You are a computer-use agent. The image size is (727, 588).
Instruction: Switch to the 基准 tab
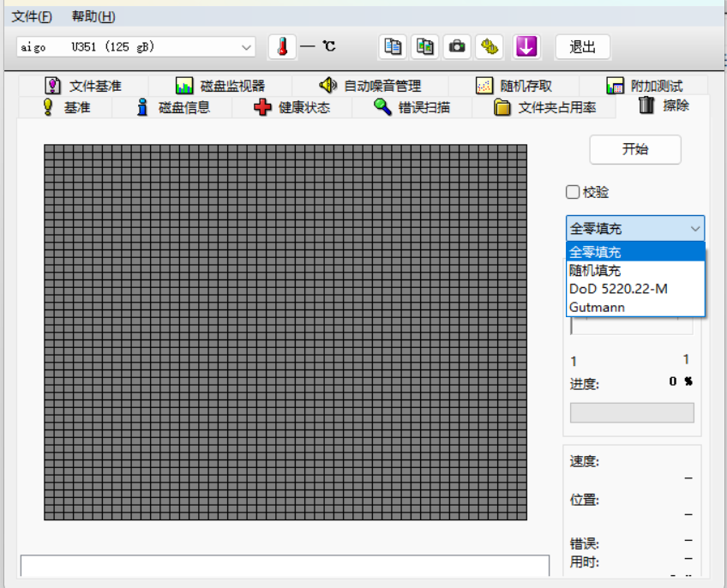point(65,108)
